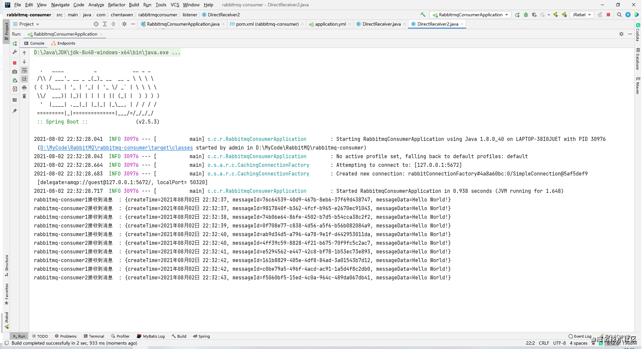
Task: Open the TODO tool window
Action: click(40, 336)
